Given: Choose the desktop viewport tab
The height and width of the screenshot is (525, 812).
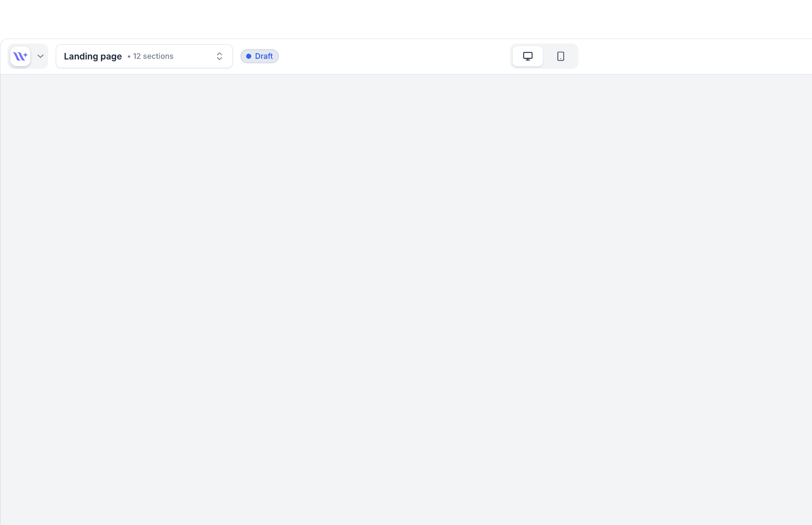Looking at the screenshot, I should (527, 56).
